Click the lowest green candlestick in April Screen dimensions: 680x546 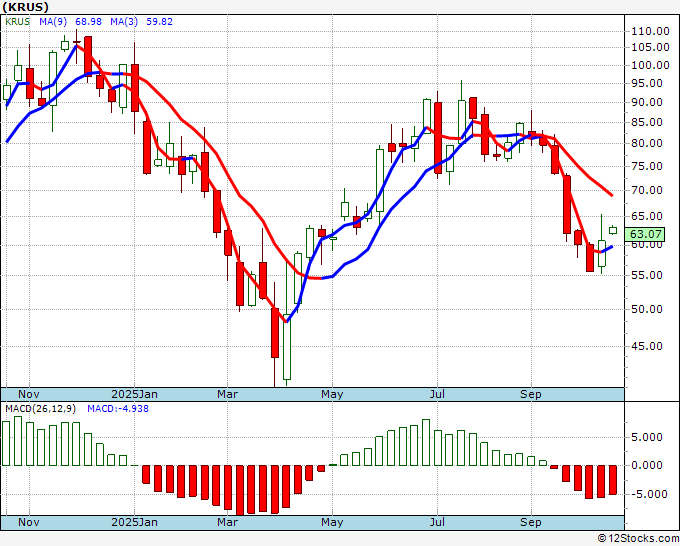pos(287,347)
